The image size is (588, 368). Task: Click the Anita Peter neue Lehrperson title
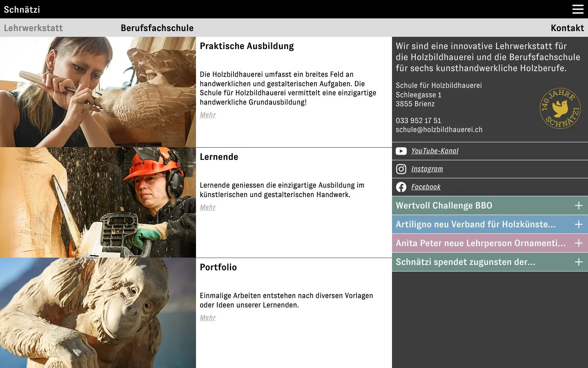click(481, 243)
